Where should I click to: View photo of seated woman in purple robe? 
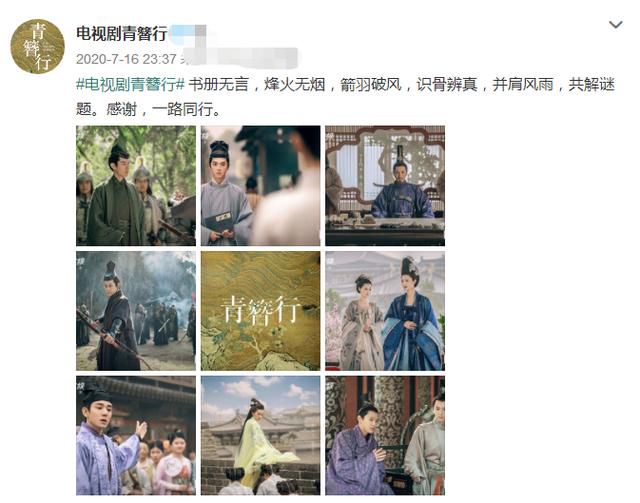385,436
